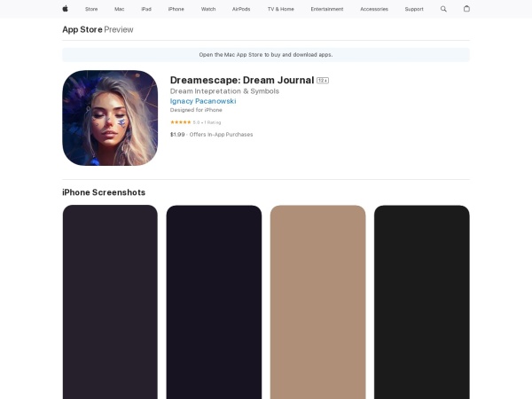The width and height of the screenshot is (532, 399).
Task: Select AirPods in top navigation
Action: point(241,9)
